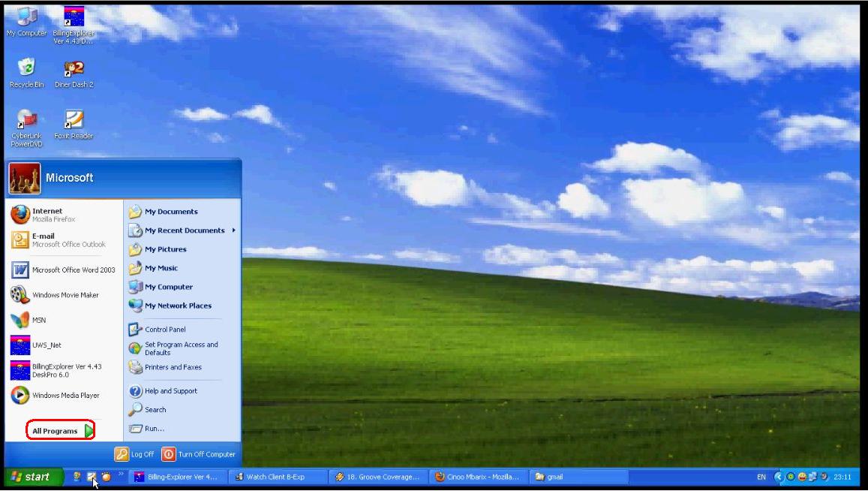Open the EN language bar selector
This screenshot has height=491, width=868.
point(761,477)
